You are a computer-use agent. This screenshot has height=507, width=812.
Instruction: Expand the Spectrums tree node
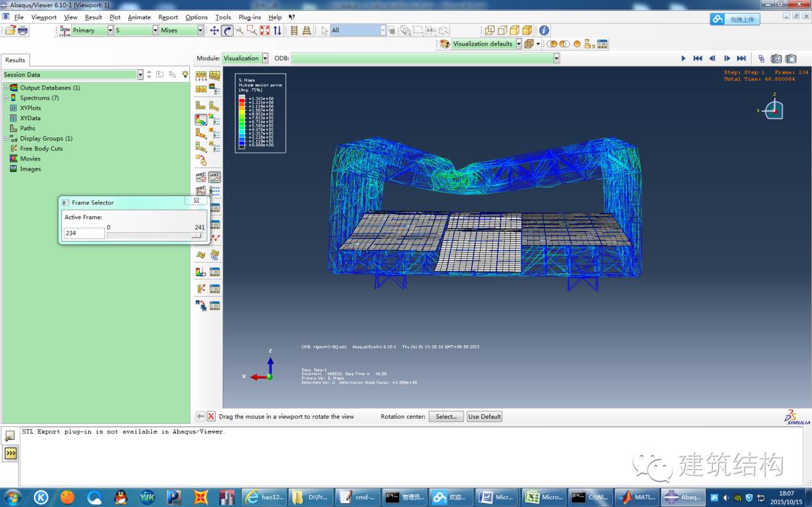point(6,98)
